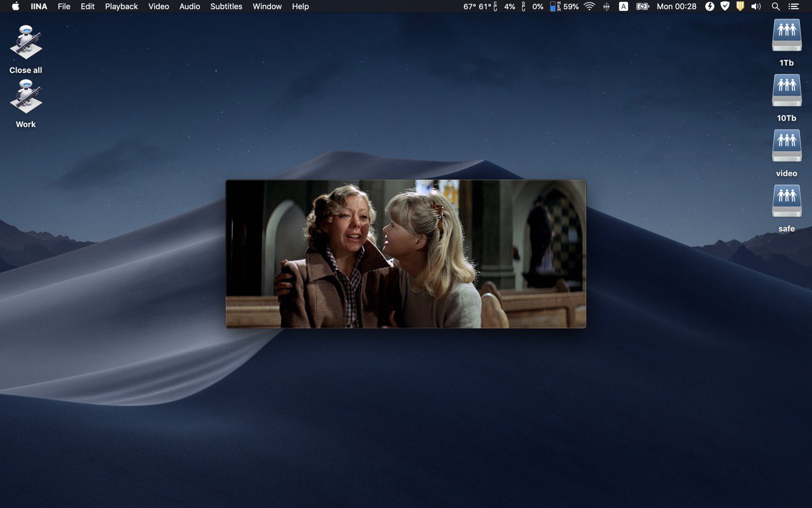Open Spotlight search
This screenshot has width=812, height=508.
pos(776,6)
